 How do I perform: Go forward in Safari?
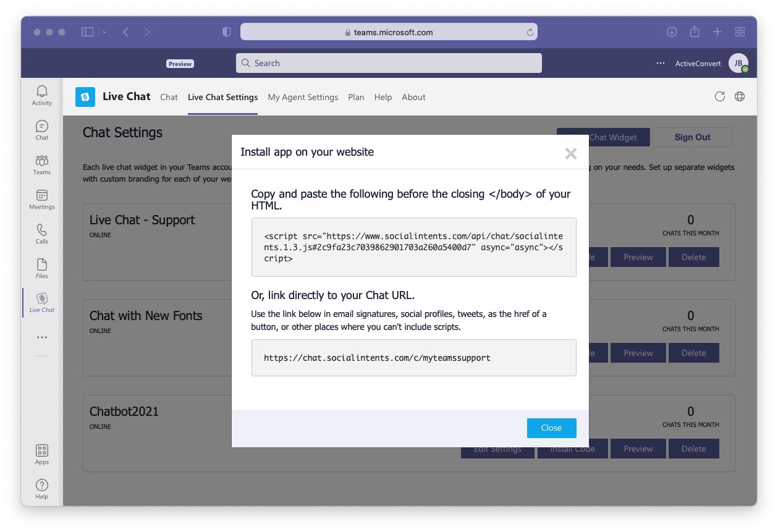(146, 32)
